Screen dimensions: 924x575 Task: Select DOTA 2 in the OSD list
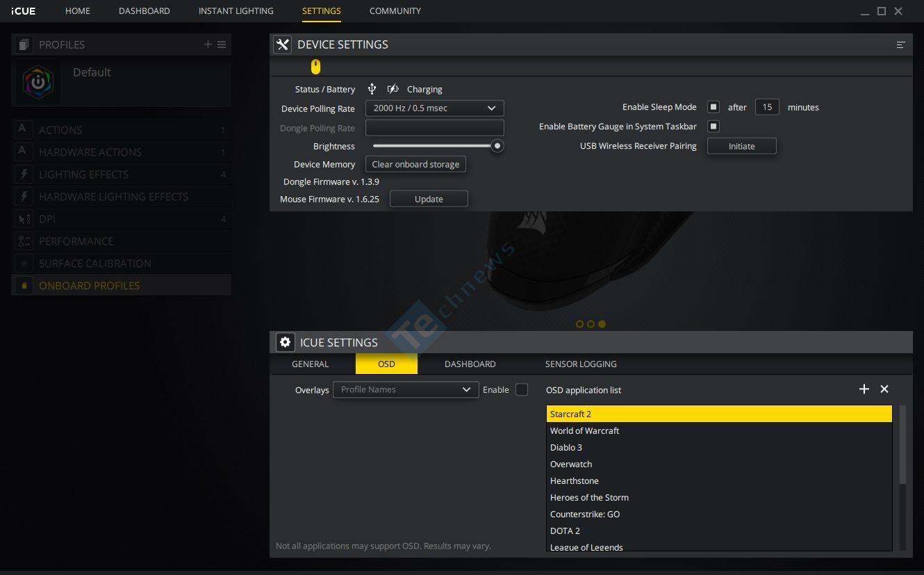click(x=719, y=531)
